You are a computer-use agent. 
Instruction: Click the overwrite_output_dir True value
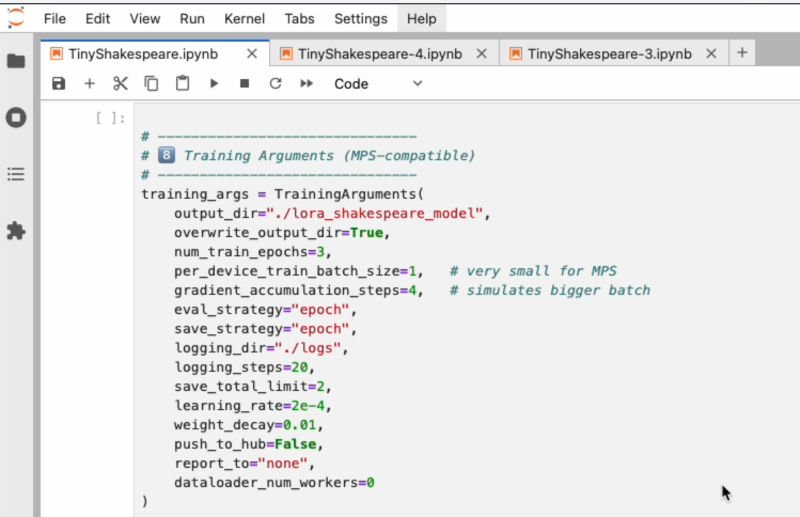(x=366, y=233)
